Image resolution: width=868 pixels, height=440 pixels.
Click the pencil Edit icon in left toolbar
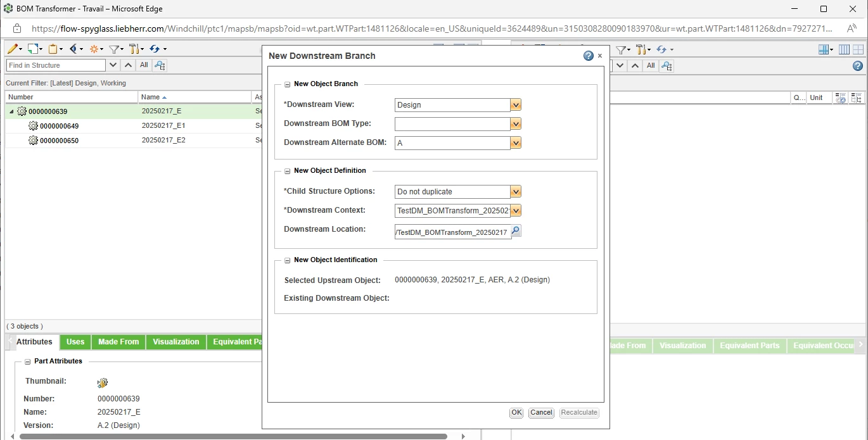[12, 49]
